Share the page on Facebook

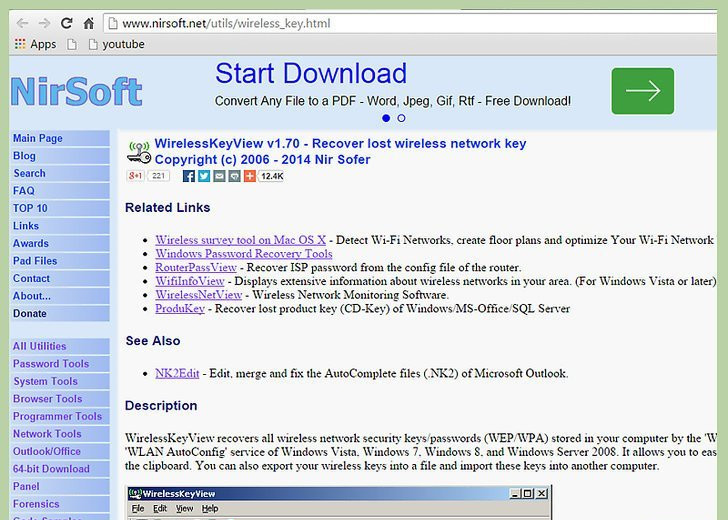coord(188,176)
